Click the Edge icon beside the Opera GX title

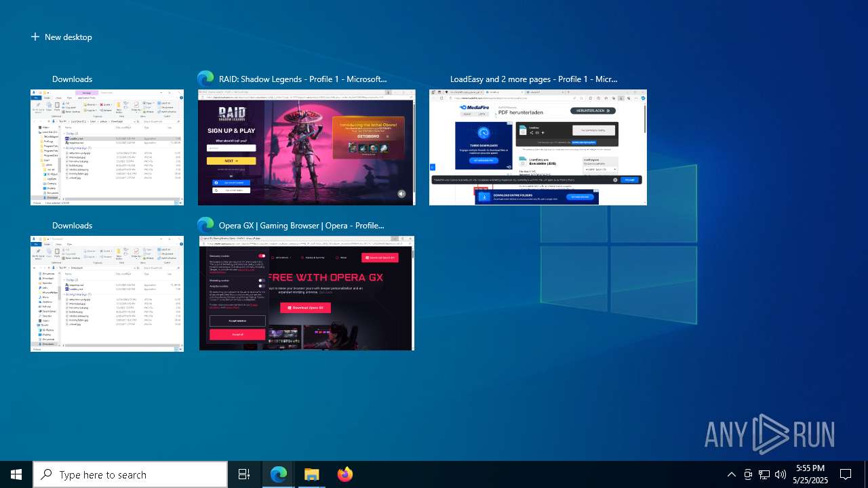pyautogui.click(x=205, y=225)
